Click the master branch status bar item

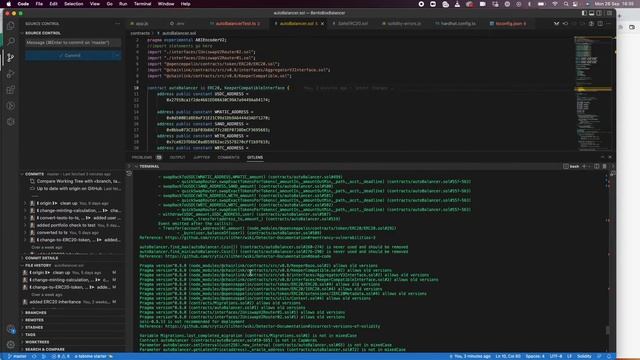pyautogui.click(x=17, y=356)
